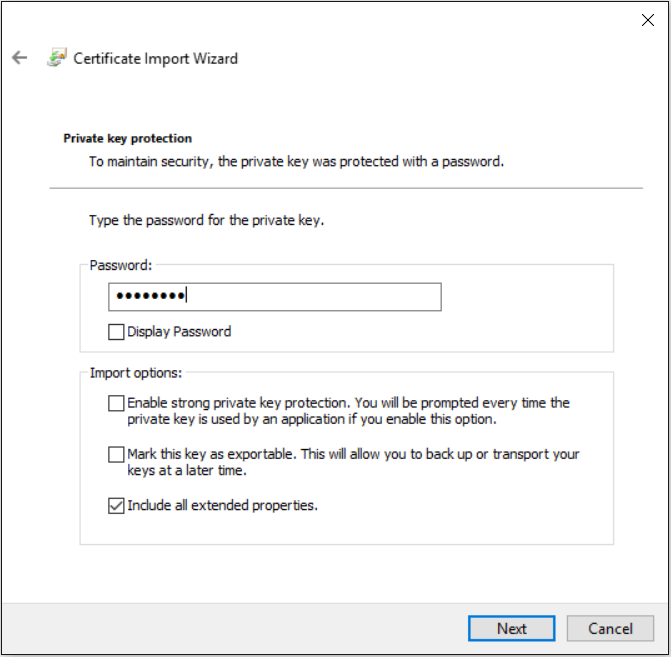Click the 'Include all extended properties.' label text
671x657 pixels.
point(222,506)
